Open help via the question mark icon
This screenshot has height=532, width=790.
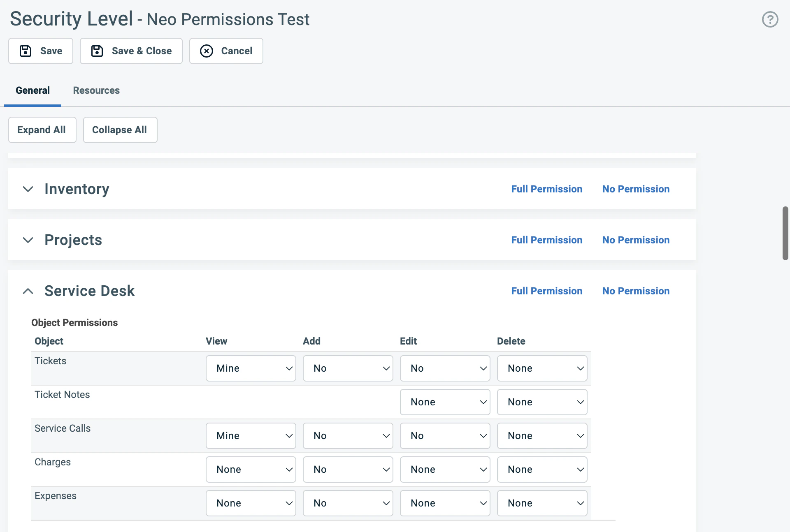tap(770, 19)
